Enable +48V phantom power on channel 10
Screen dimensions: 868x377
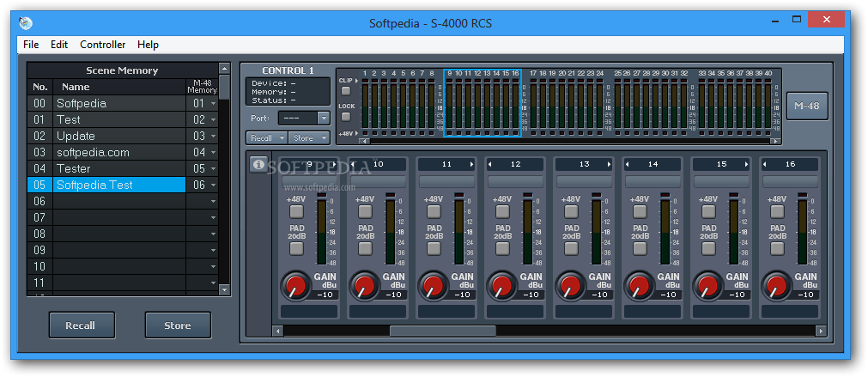pyautogui.click(x=365, y=211)
